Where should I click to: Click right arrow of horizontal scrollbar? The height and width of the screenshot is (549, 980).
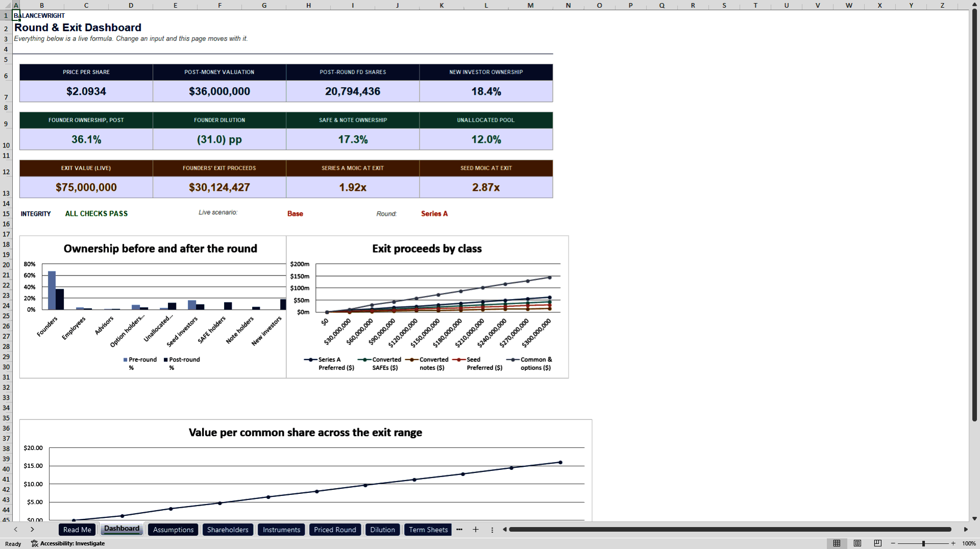coord(966,530)
